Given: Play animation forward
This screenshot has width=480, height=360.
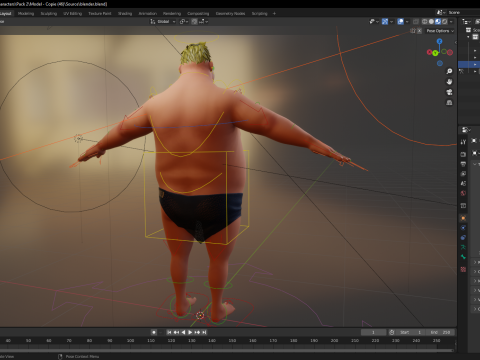Looking at the screenshot, I should 190,332.
